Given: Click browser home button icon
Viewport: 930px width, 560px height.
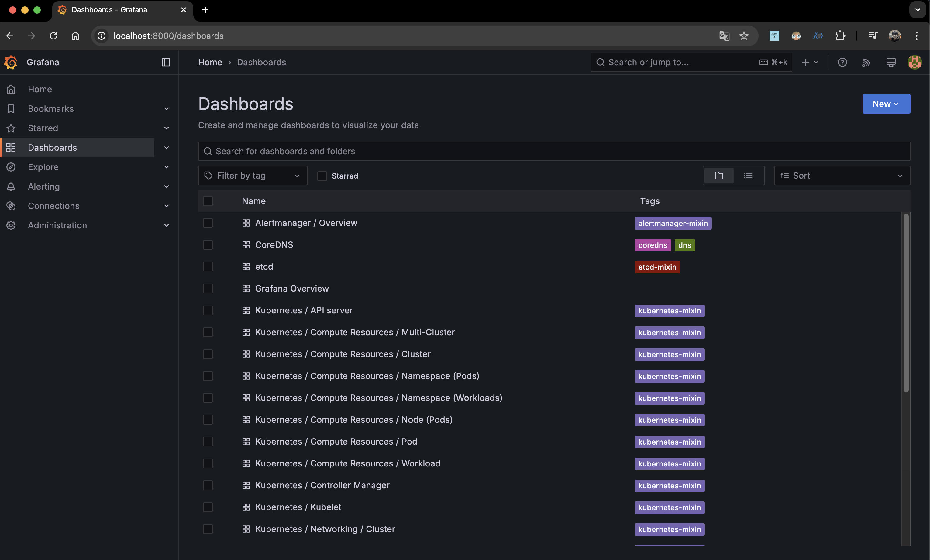Looking at the screenshot, I should (x=75, y=36).
